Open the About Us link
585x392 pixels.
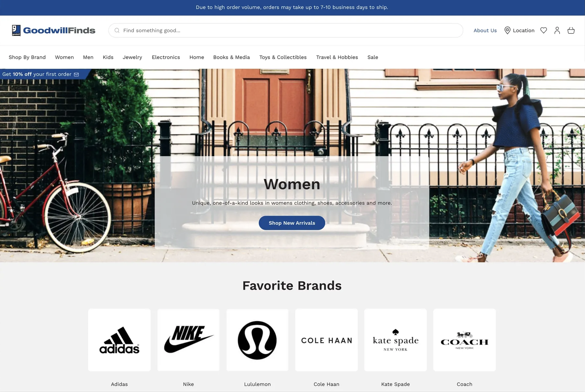[x=485, y=30]
